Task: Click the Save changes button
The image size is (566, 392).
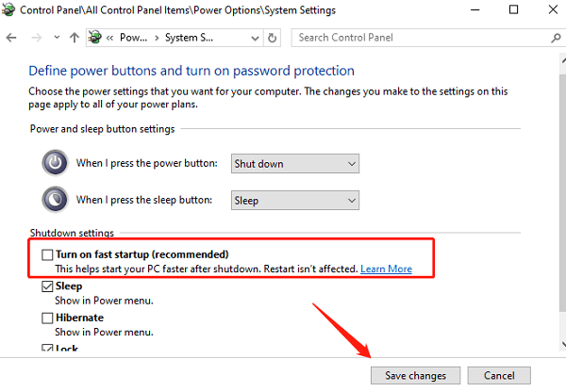Action: pos(415,375)
